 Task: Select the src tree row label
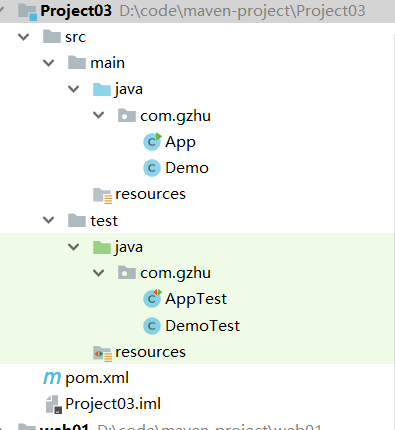76,37
